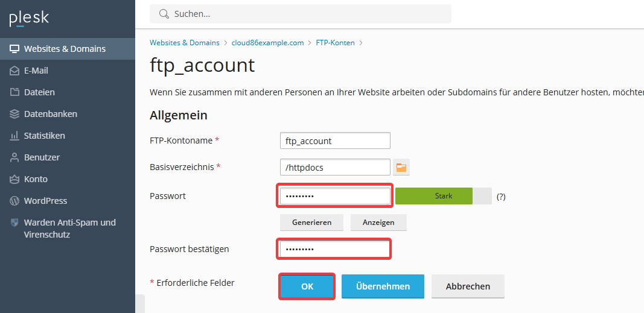Click the Stark password strength bar
The width and height of the screenshot is (644, 313).
[443, 196]
